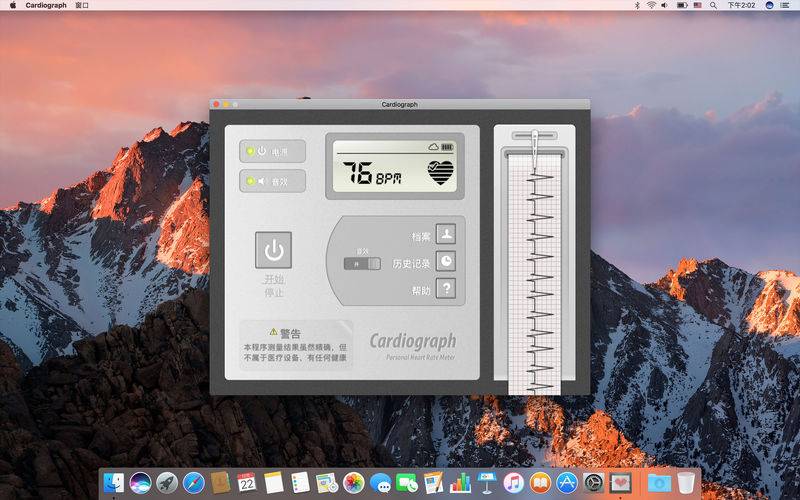This screenshot has width=800, height=500.
Task: Open the Trash in dock
Action: [686, 482]
